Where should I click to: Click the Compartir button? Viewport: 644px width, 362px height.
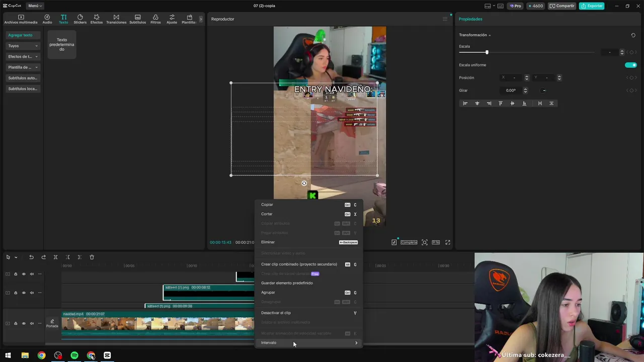point(562,6)
